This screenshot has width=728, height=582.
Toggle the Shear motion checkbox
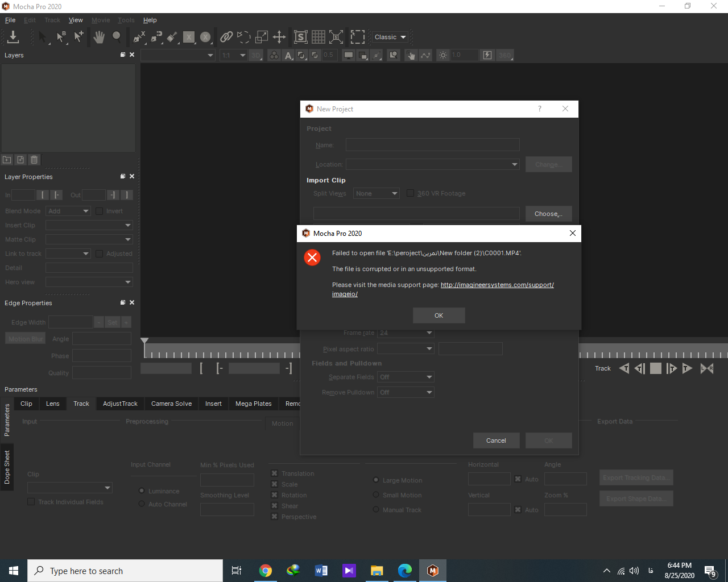pyautogui.click(x=275, y=506)
